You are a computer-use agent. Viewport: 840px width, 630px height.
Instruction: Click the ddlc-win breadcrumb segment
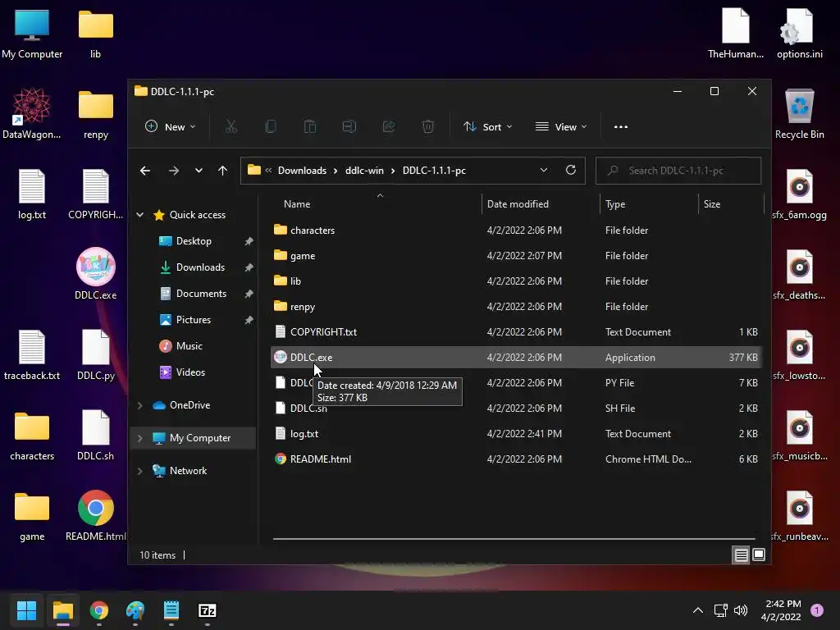click(x=364, y=171)
